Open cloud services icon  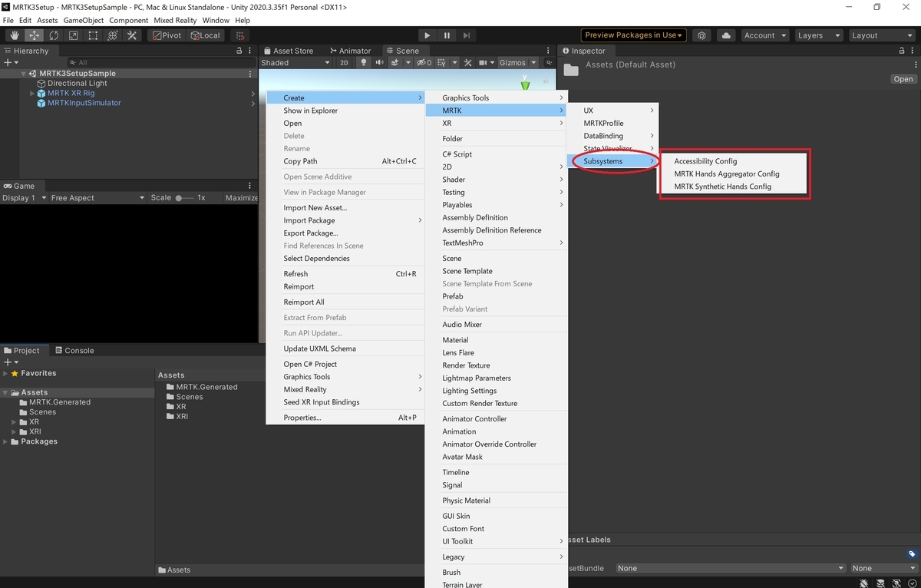(x=726, y=35)
